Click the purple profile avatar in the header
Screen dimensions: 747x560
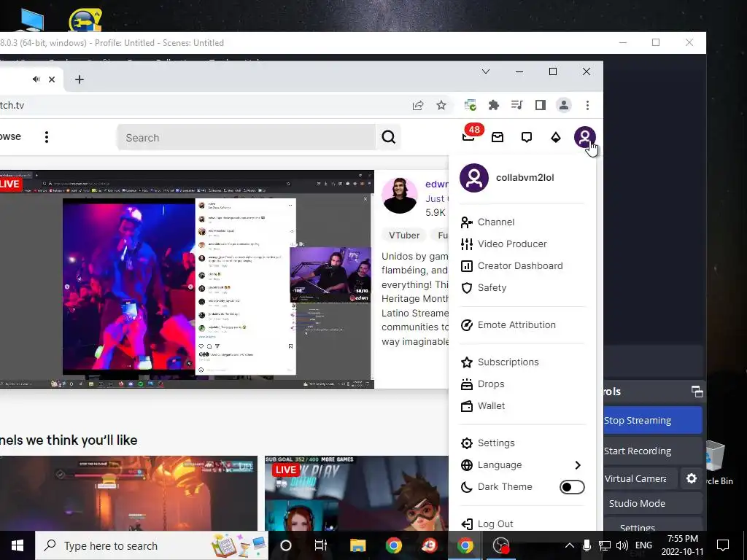584,137
